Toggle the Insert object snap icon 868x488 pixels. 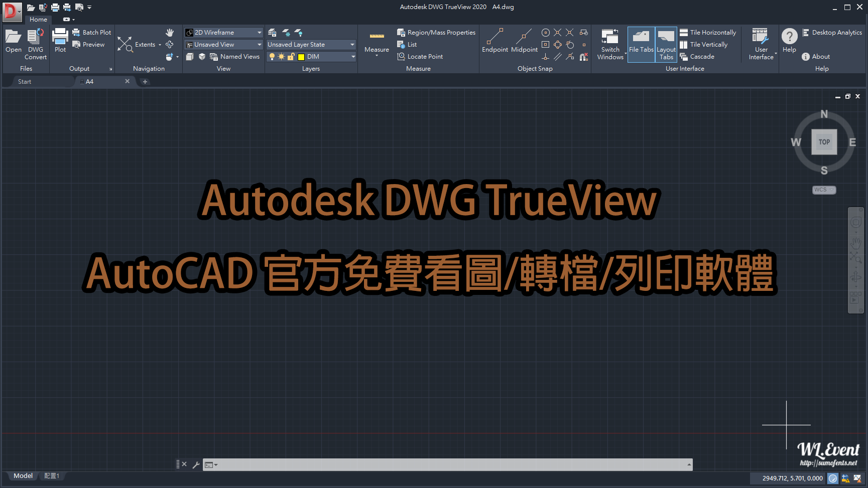tap(584, 33)
